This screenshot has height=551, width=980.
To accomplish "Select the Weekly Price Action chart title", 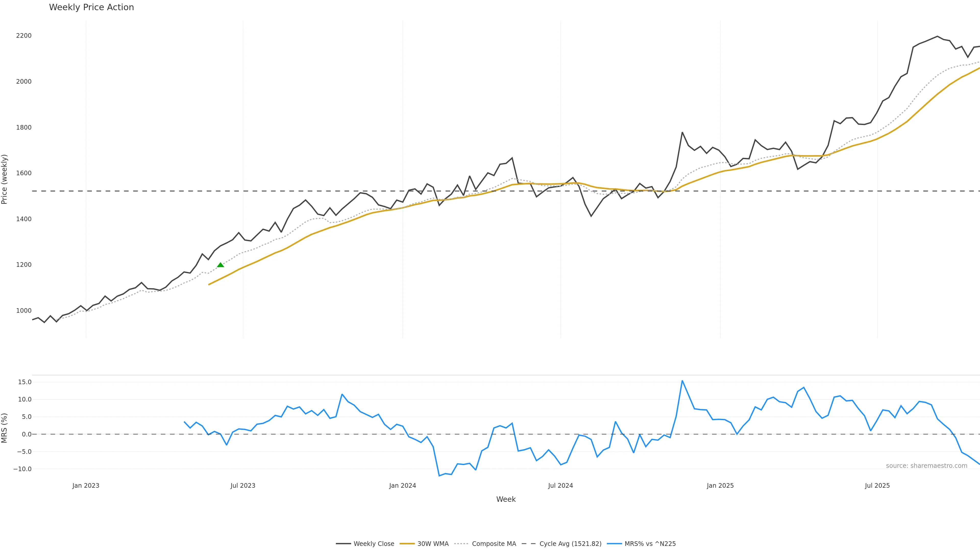I will (91, 7).
